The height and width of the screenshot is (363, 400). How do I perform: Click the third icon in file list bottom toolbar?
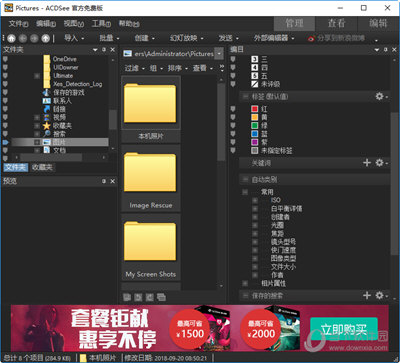(150, 297)
